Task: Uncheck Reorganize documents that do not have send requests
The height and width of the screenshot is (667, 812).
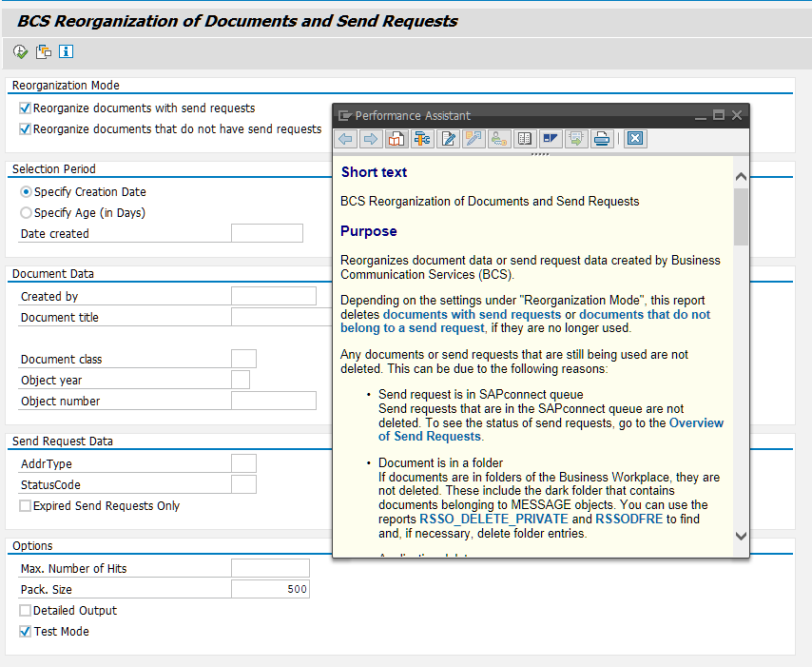Action: pos(25,129)
